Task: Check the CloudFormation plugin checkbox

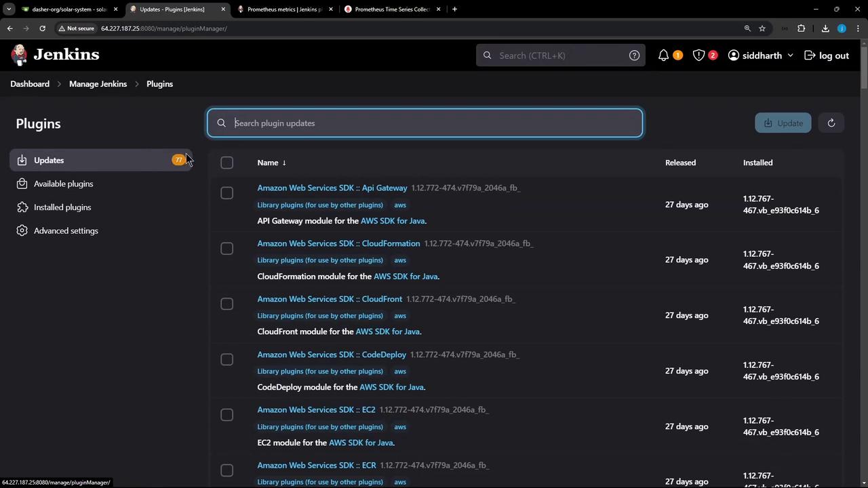Action: tap(226, 249)
